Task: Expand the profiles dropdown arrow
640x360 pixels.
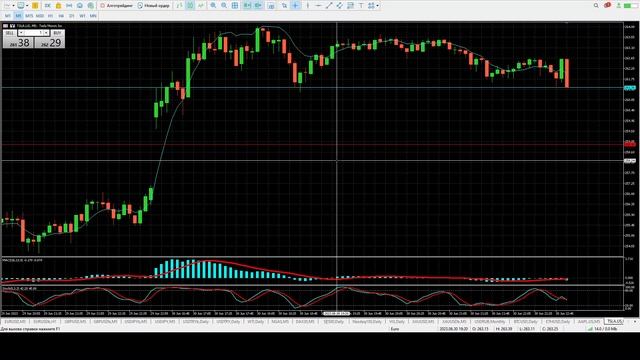Action: pyautogui.click(x=27, y=6)
